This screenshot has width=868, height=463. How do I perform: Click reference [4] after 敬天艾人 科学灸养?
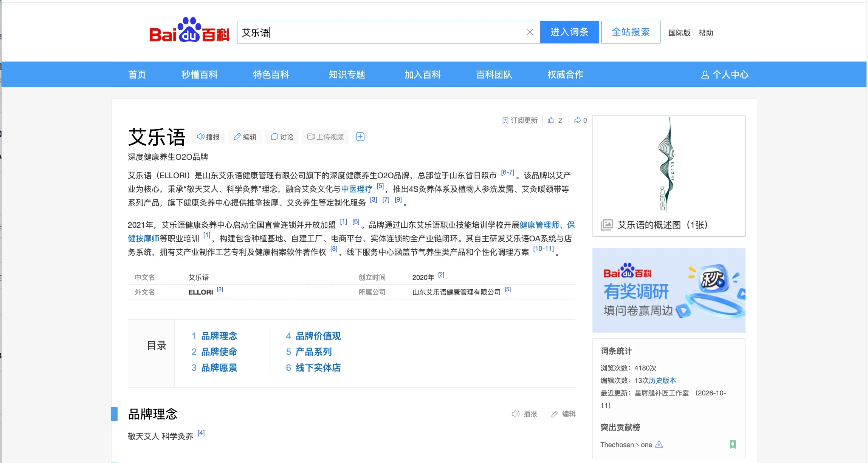tap(201, 433)
